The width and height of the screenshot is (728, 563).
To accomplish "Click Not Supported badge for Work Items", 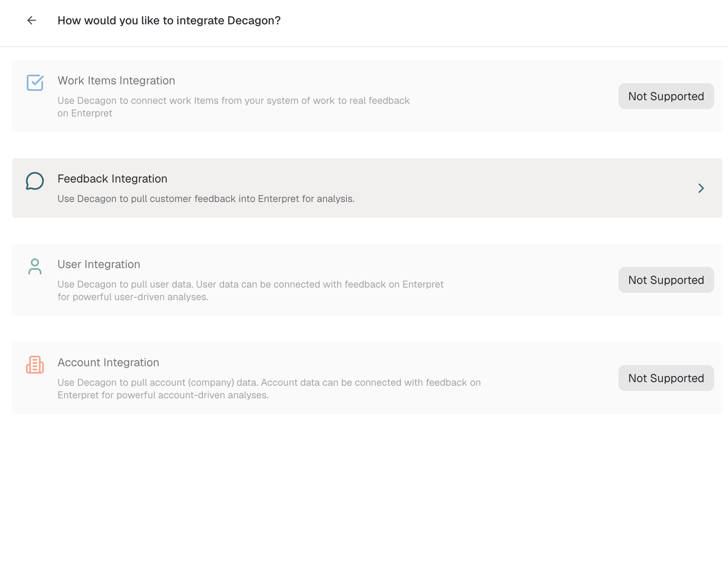I will click(x=666, y=96).
